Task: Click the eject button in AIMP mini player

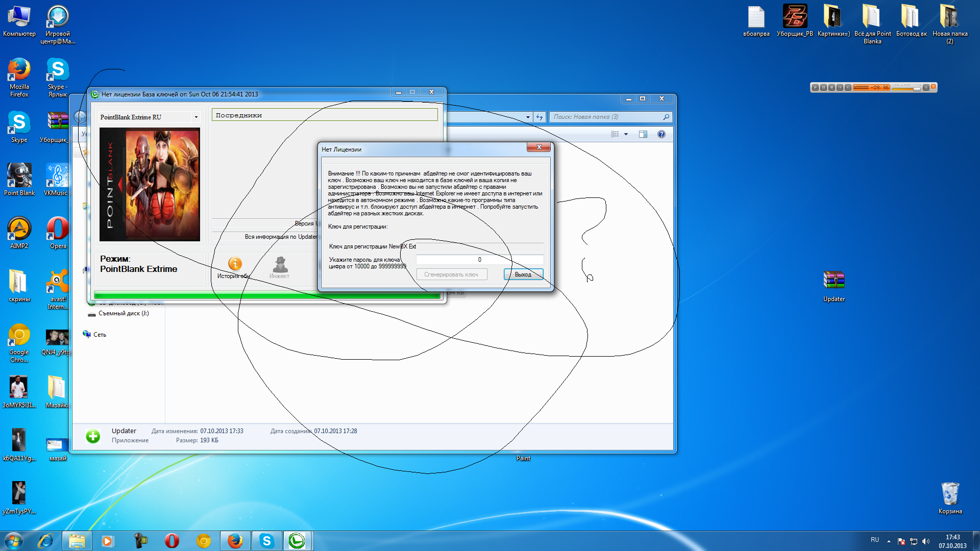Action: (926, 88)
